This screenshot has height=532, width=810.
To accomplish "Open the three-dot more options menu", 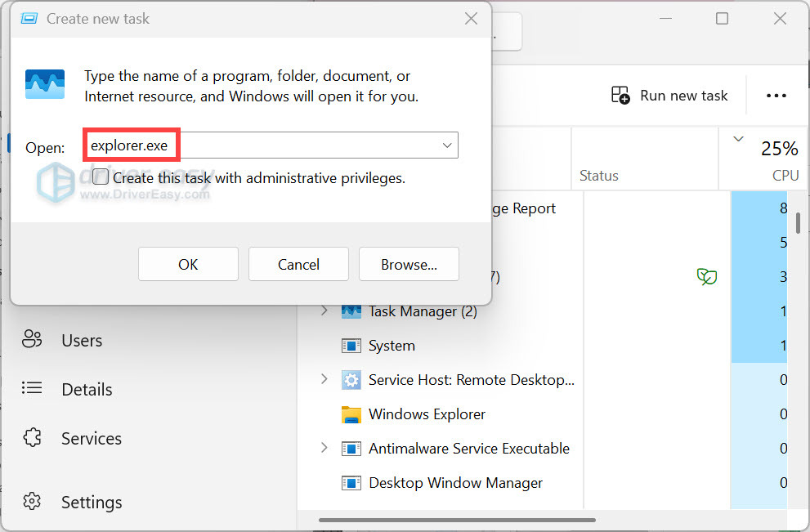I will click(x=776, y=96).
